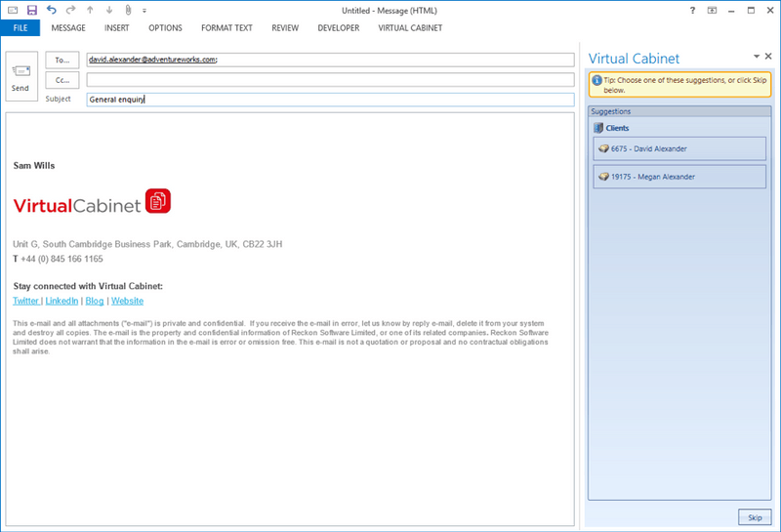The image size is (781, 532).
Task: Open the Website link in signature
Action: (127, 301)
